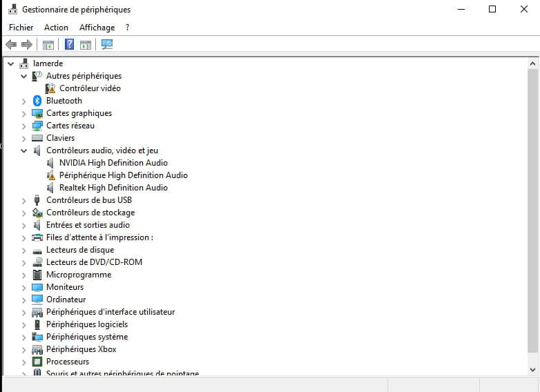Select the Lecteurs de disque label
This screenshot has height=392, width=540.
point(80,250)
